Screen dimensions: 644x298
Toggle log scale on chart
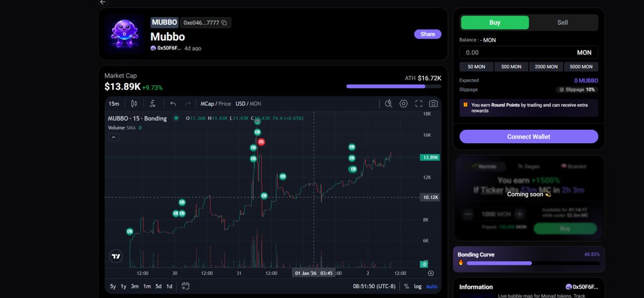(418, 286)
